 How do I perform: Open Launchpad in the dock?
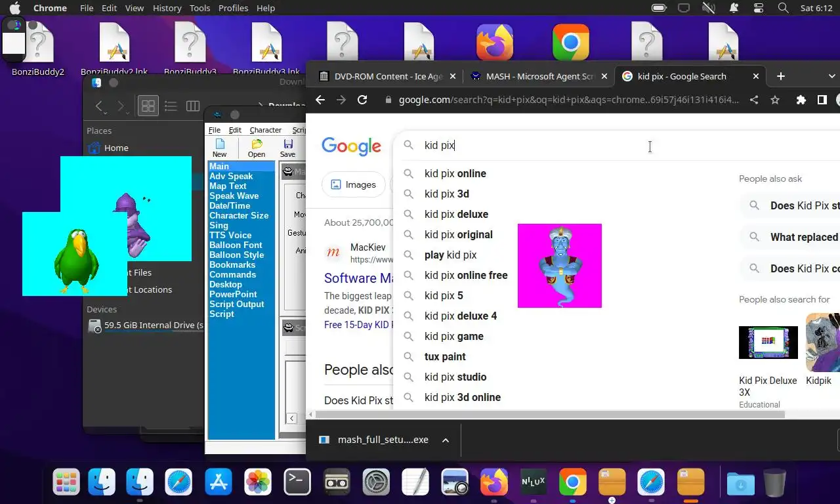click(x=66, y=482)
